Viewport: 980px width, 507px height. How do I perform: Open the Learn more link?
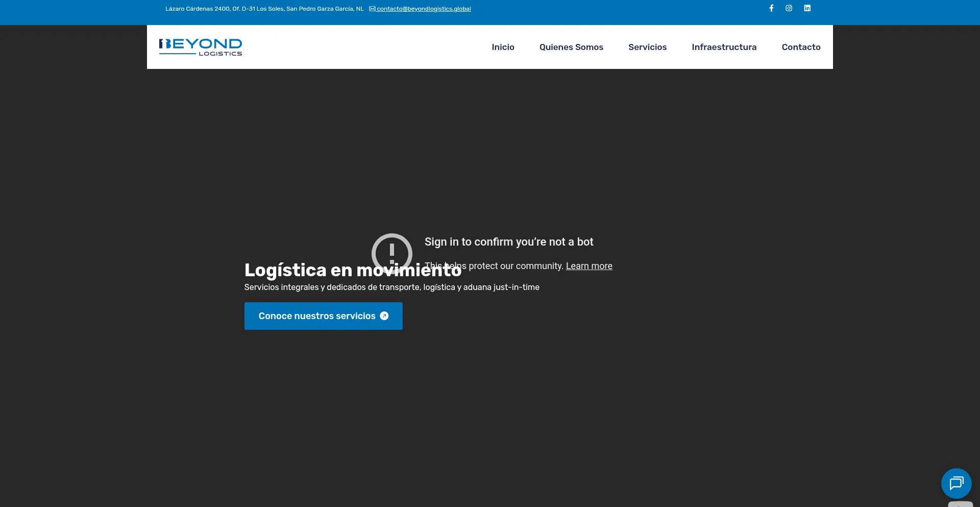point(589,265)
